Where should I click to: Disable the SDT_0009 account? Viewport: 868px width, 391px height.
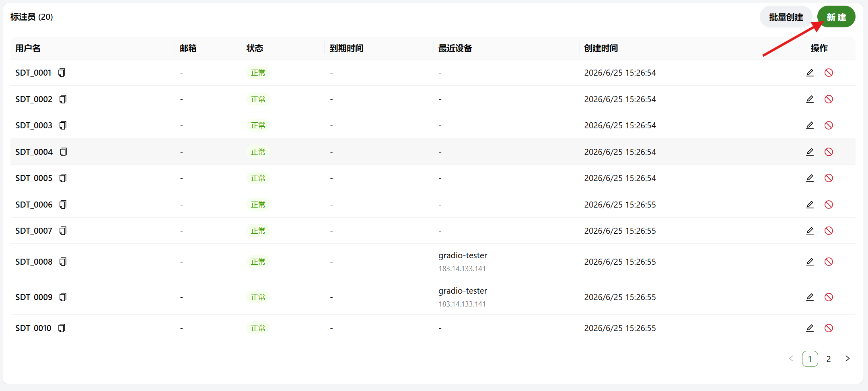coord(829,297)
